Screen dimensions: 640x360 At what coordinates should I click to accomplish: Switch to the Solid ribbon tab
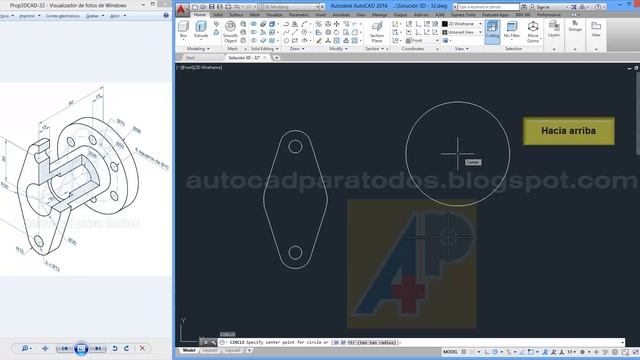point(218,15)
